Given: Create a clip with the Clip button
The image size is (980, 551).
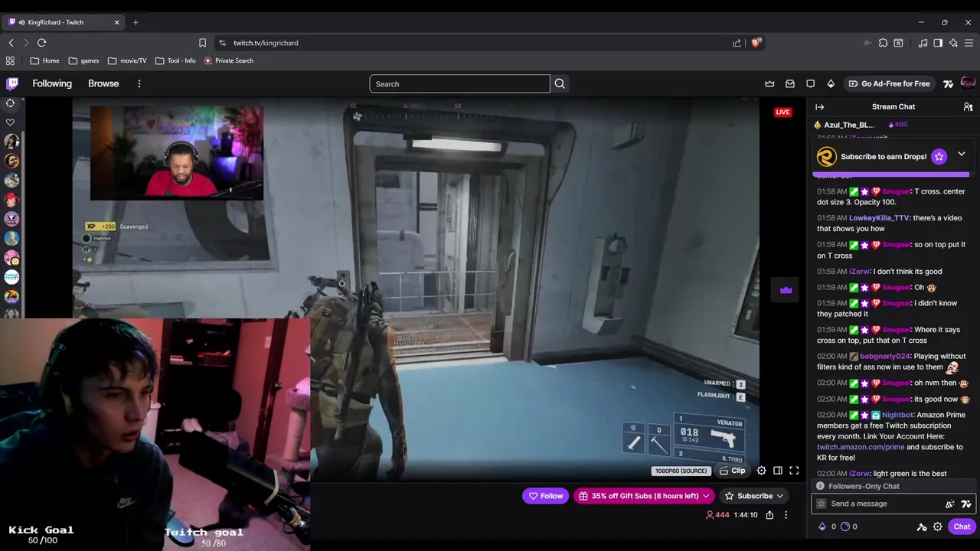Looking at the screenshot, I should click(733, 471).
